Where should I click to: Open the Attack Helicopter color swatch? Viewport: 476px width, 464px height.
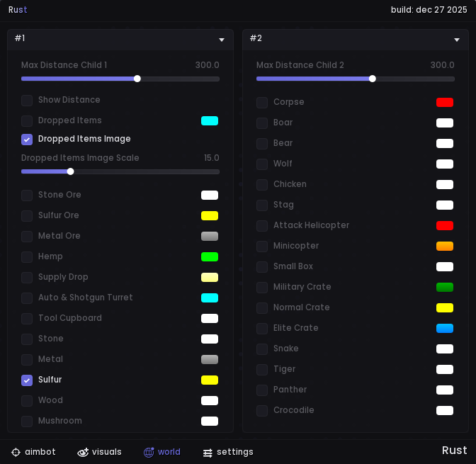tap(445, 226)
